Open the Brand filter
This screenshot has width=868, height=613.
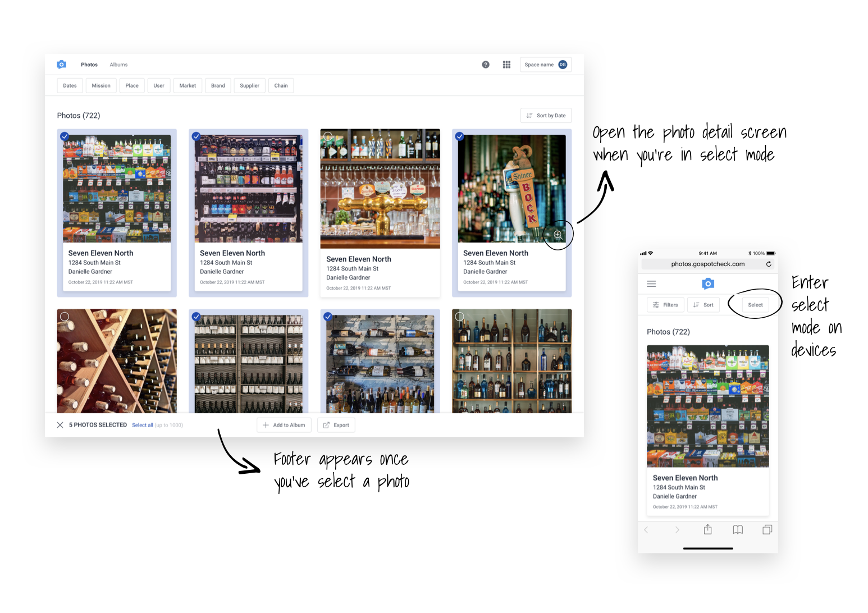coord(218,86)
